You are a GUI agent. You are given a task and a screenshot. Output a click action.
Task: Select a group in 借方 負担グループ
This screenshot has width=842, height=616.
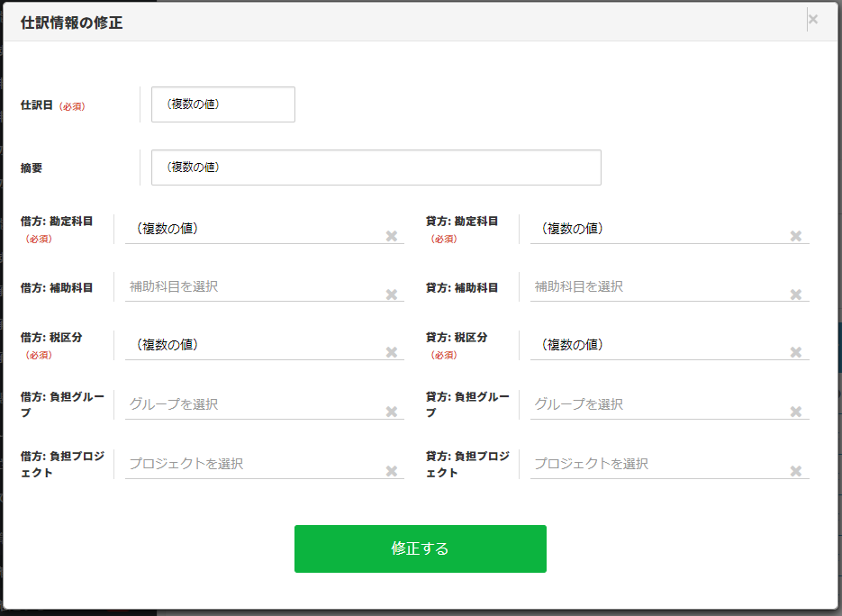[x=252, y=404]
